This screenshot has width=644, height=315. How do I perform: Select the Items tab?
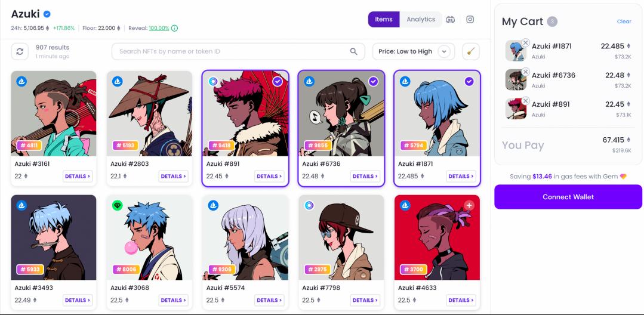[384, 19]
